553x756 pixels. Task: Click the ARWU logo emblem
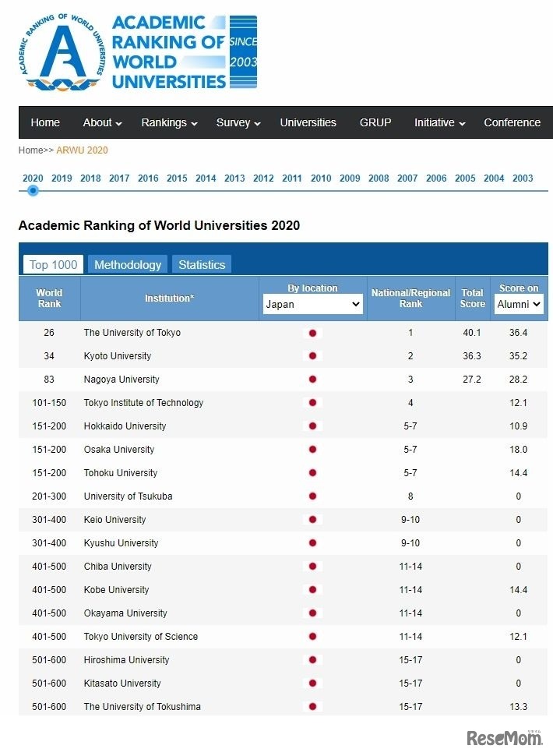62,52
